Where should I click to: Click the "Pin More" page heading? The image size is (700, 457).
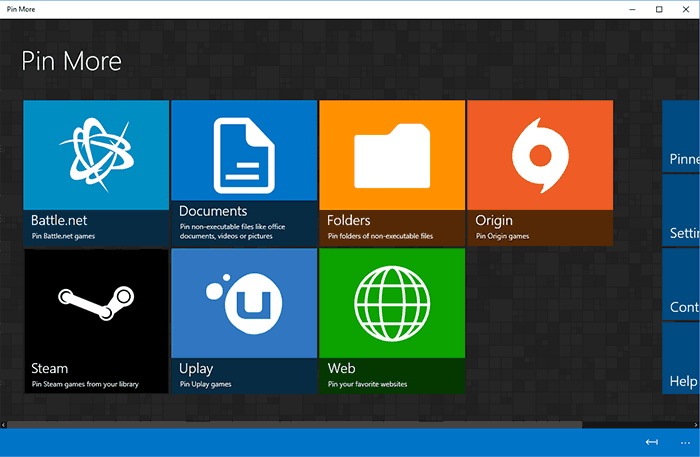click(x=71, y=61)
